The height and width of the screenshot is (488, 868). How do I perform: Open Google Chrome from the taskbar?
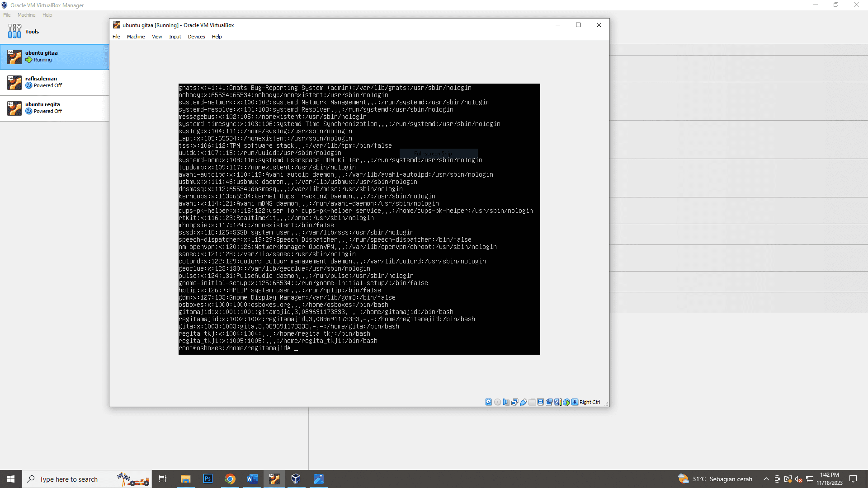click(230, 479)
